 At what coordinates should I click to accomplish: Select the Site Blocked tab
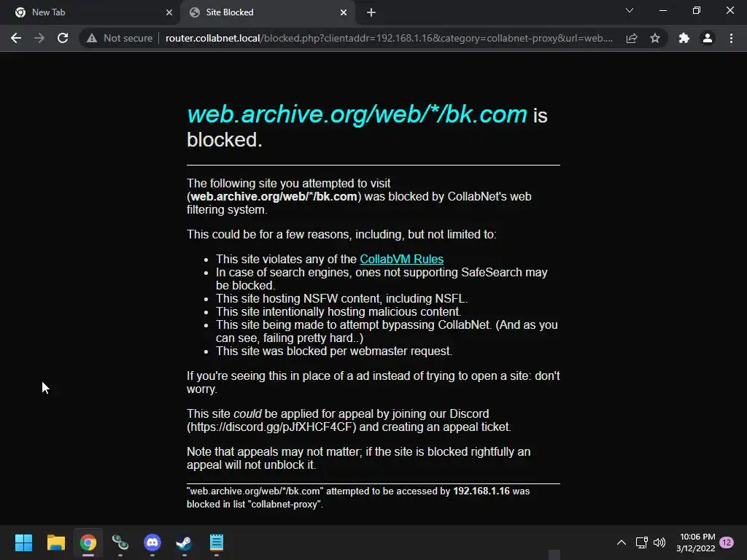(x=267, y=12)
